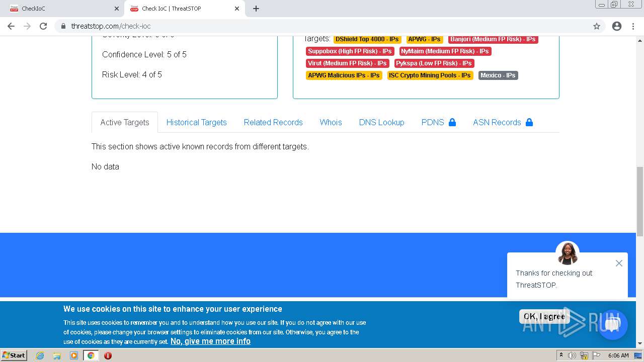Click the Risk Level: 4 of 5 text

(x=132, y=74)
